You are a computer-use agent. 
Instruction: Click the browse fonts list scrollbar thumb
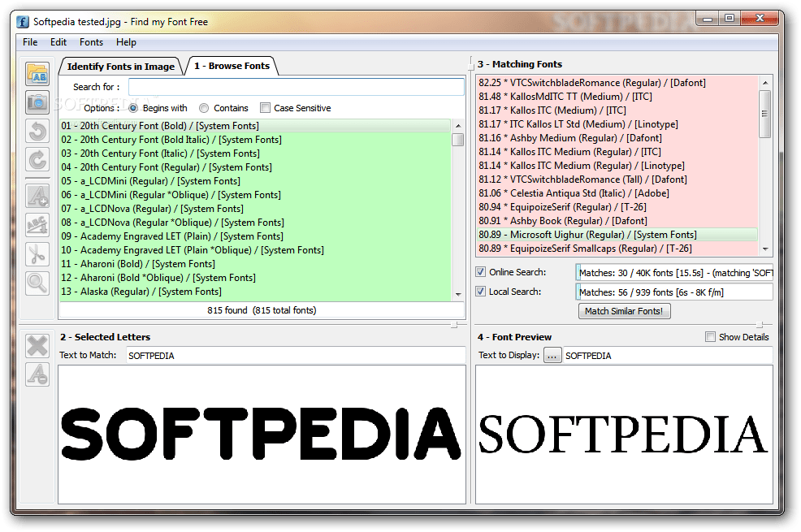(x=458, y=140)
